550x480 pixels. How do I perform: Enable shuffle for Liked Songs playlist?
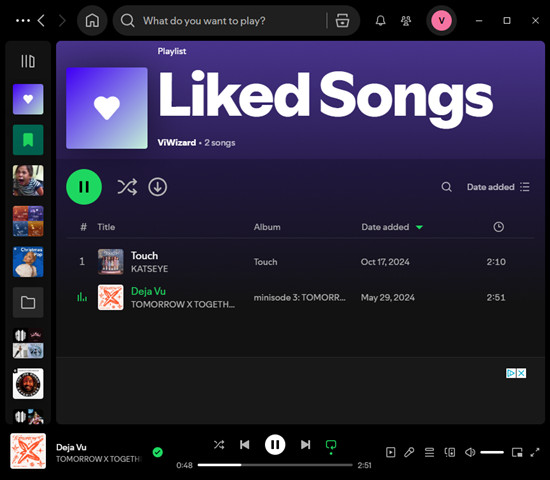coord(127,187)
